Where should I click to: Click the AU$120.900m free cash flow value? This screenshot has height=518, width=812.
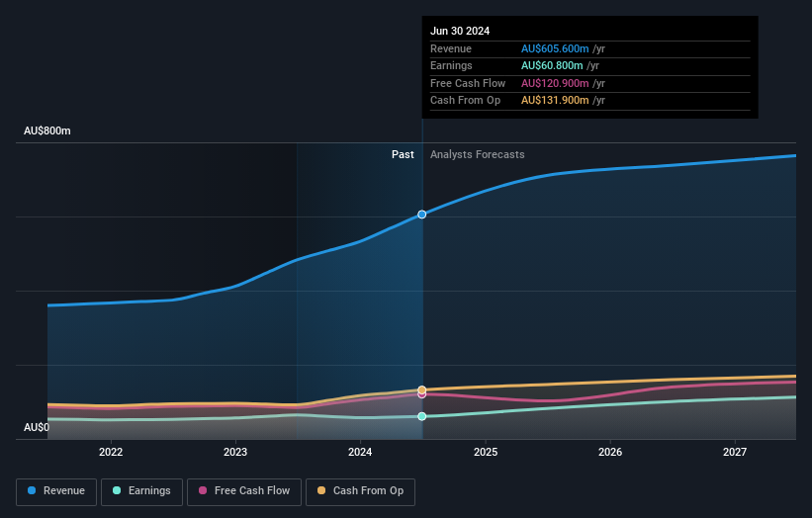click(555, 83)
